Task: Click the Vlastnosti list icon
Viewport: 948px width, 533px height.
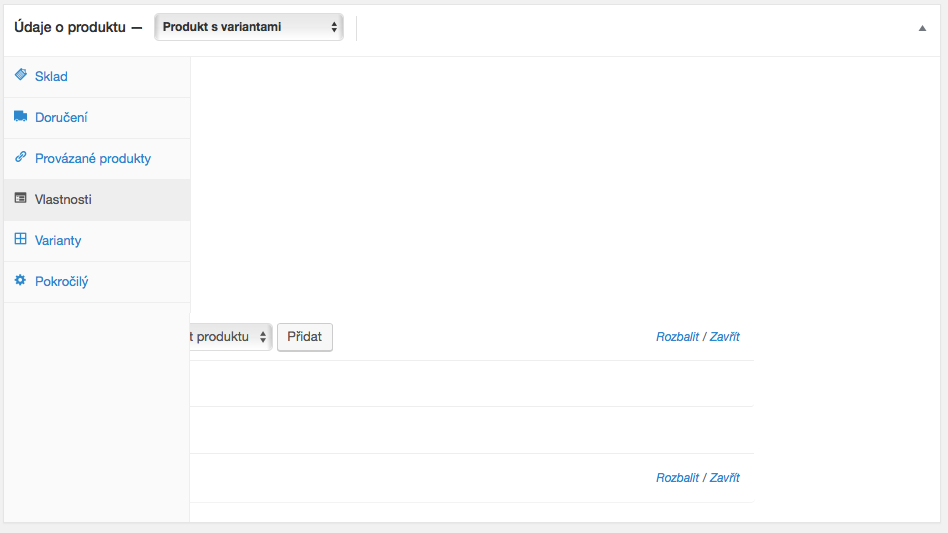Action: coord(21,198)
